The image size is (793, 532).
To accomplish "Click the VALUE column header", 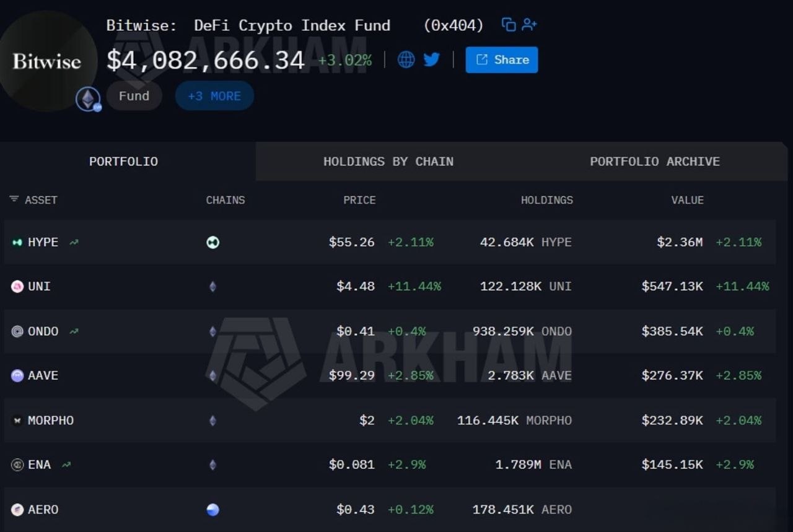I will pos(688,200).
